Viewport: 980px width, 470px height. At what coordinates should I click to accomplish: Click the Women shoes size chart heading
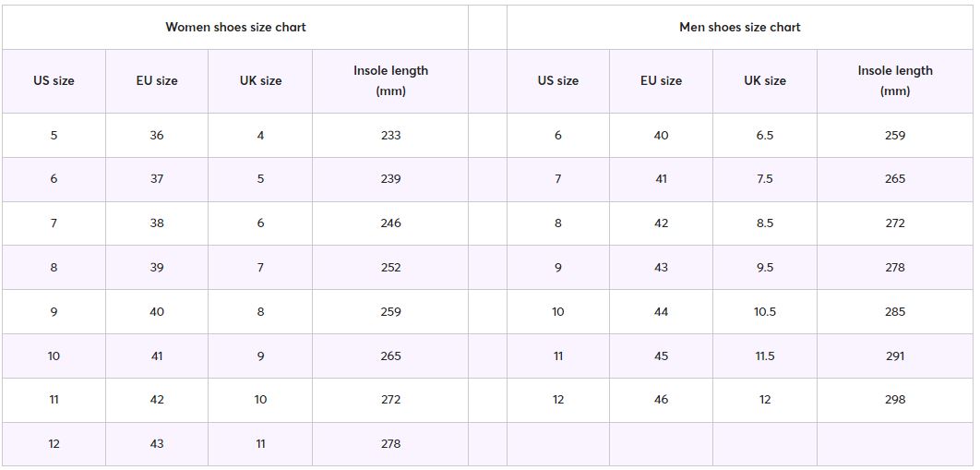pos(235,27)
